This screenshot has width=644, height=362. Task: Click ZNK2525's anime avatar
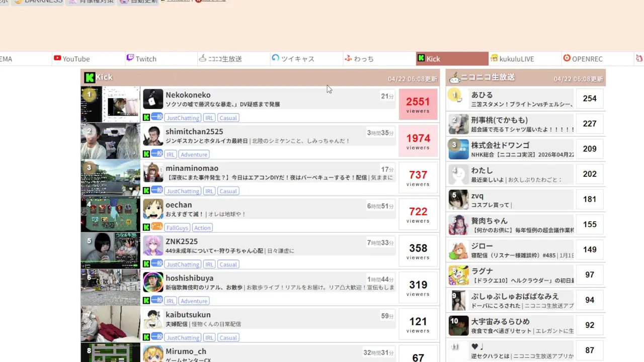pyautogui.click(x=153, y=246)
